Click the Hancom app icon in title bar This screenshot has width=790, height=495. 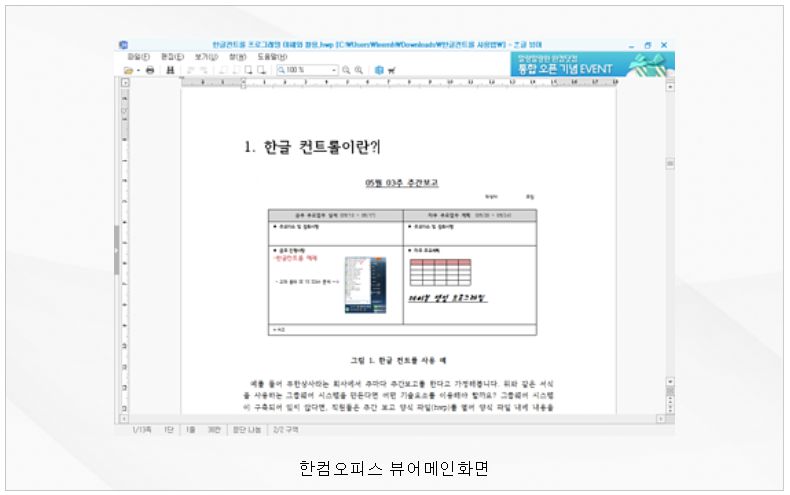pyautogui.click(x=123, y=45)
